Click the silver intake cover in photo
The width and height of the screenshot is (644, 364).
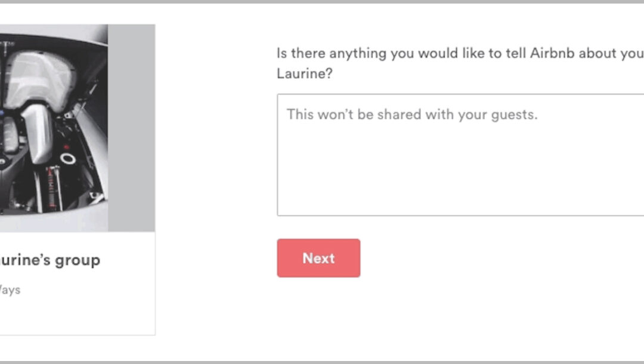(x=42, y=77)
